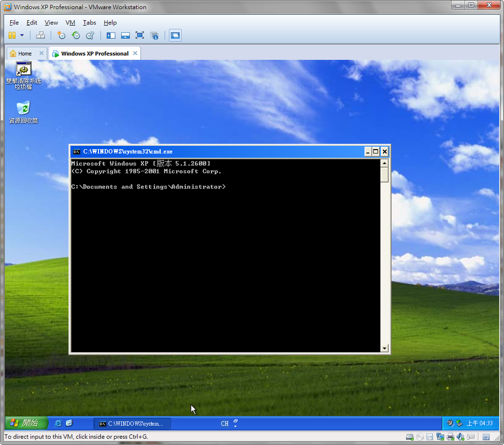Pause the VM with the yellow suspend button
This screenshot has width=504, height=445.
click(x=12, y=35)
